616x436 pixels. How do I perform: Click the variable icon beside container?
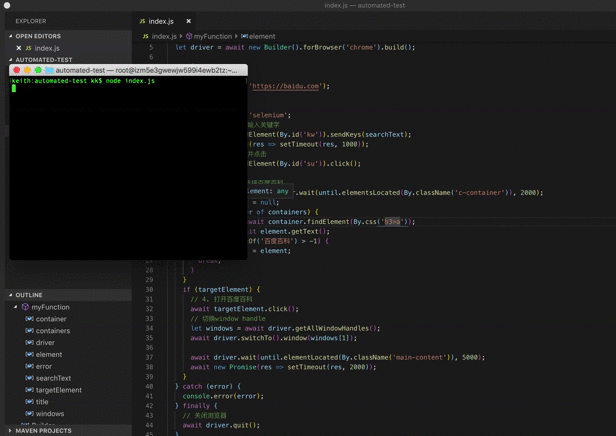(29, 319)
